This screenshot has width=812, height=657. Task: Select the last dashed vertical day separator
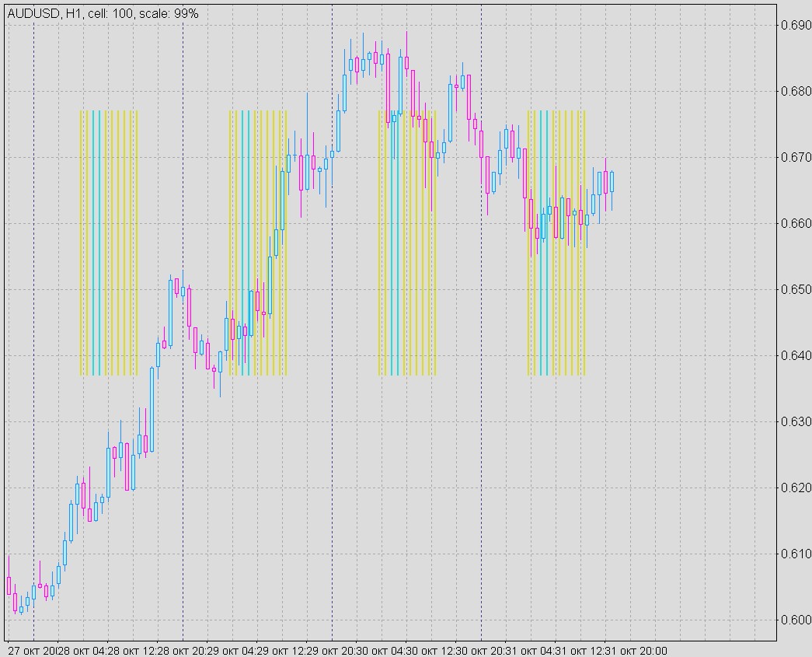click(481, 311)
